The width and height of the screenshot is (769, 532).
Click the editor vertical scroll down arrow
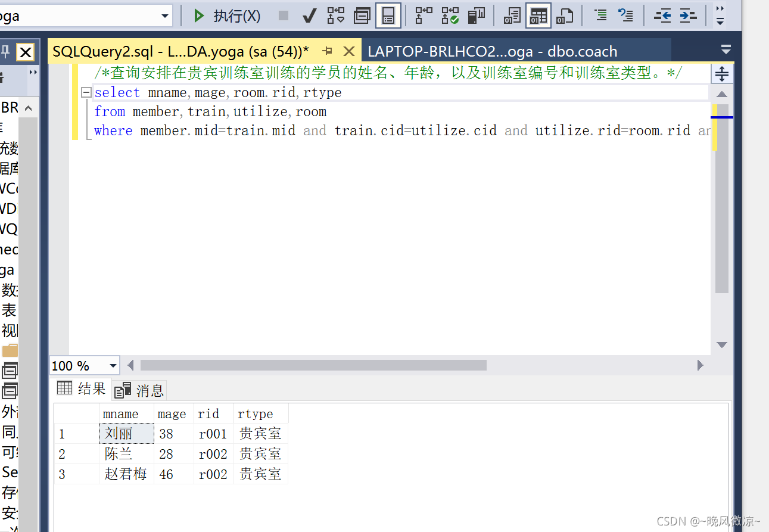[721, 344]
